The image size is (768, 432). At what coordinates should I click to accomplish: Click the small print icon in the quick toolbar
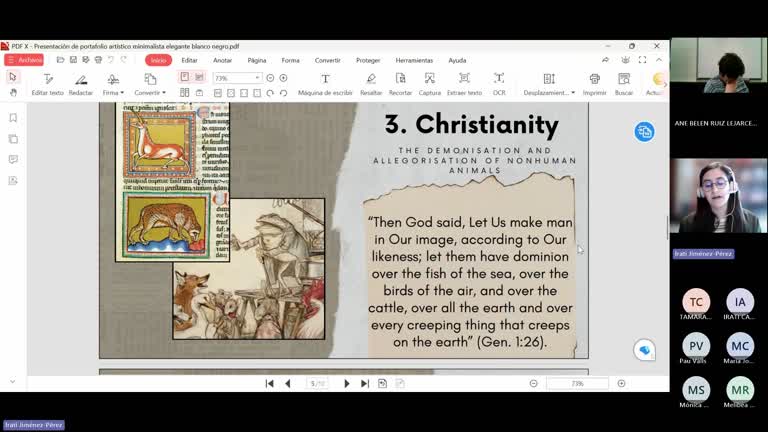[98, 60]
